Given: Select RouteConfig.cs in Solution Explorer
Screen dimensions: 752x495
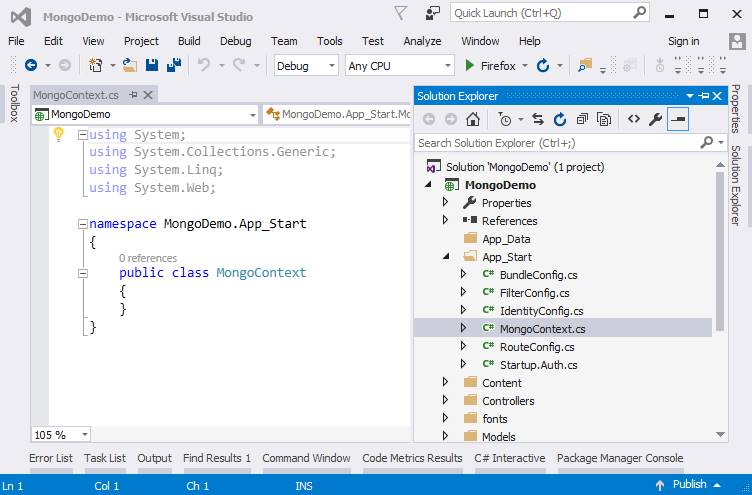Looking at the screenshot, I should [x=537, y=347].
